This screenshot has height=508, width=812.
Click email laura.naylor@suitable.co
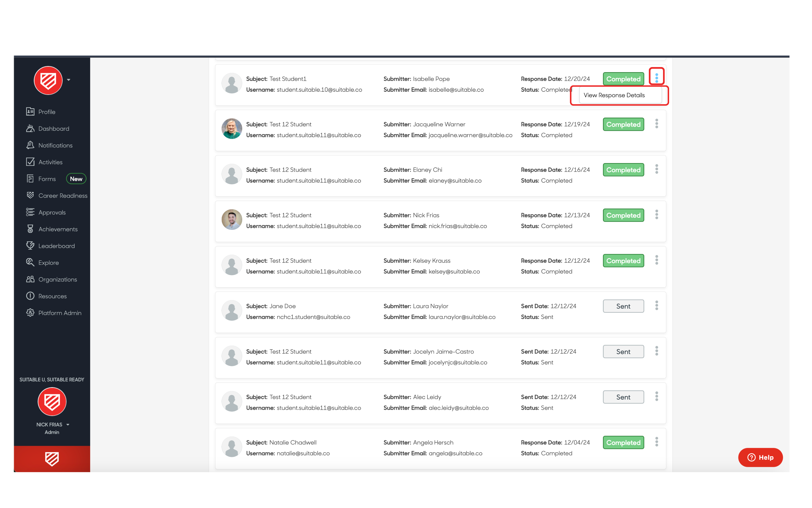tap(462, 317)
